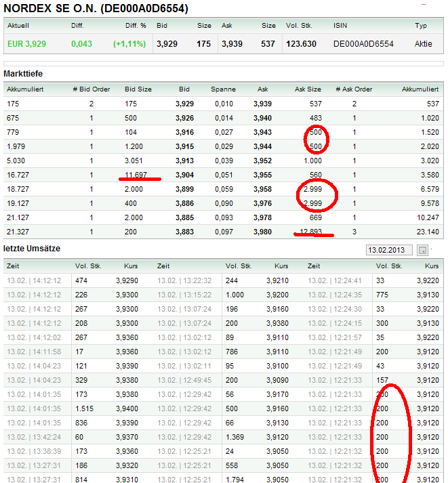Click the trade time 13.02. | 12:24:41

pos(335,280)
